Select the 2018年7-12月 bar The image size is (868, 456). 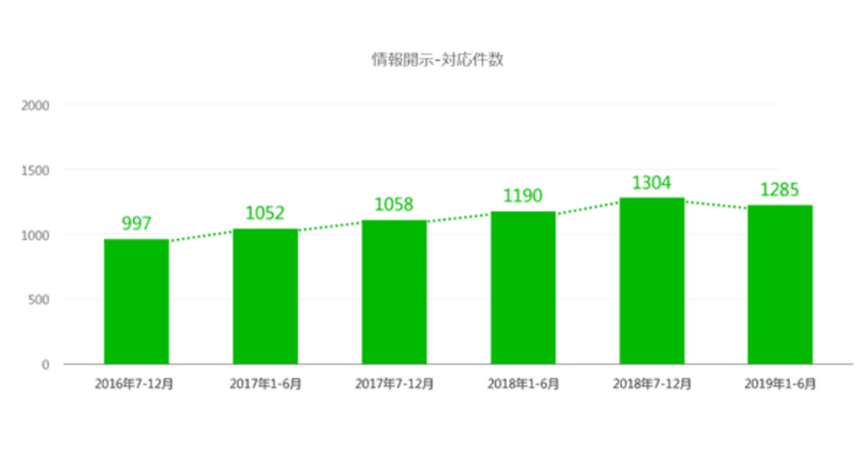click(x=652, y=281)
